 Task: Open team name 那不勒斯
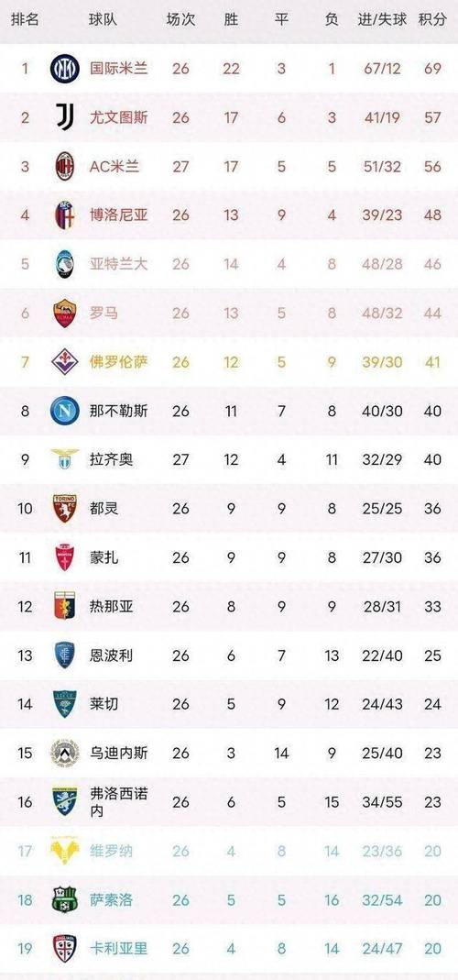point(119,411)
